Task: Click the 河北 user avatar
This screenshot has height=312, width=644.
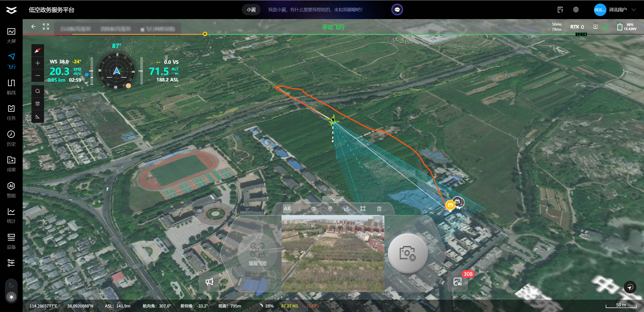Action: point(600,10)
